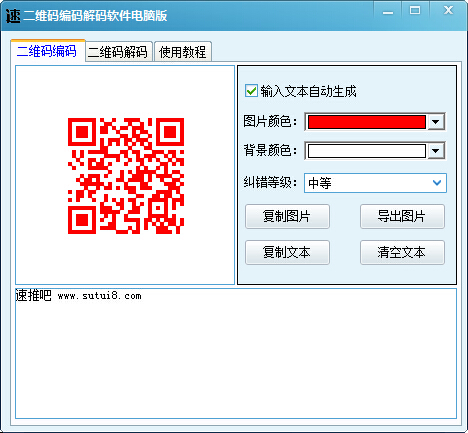Uncheck 输入文本自动生成 checkbox
This screenshot has height=433, width=468.
coord(251,91)
